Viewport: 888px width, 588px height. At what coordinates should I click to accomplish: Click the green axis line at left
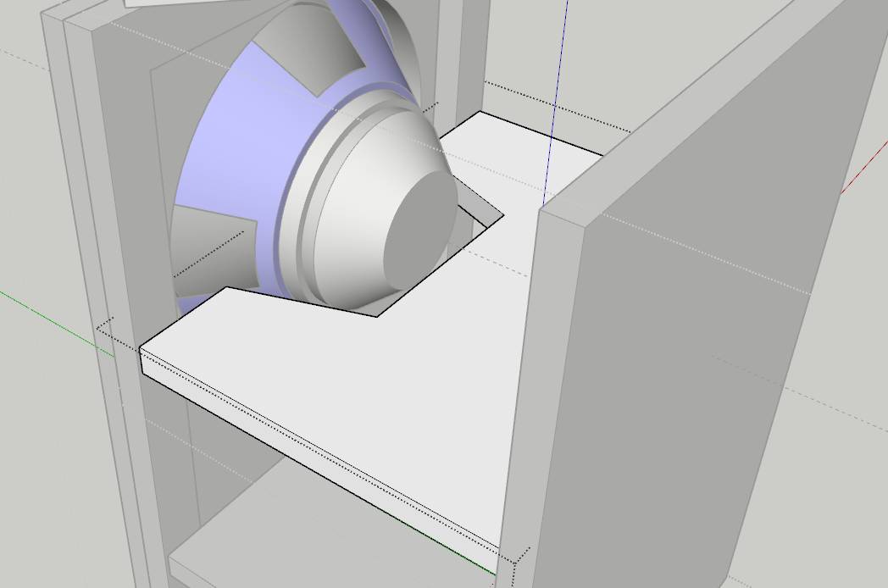(x=57, y=324)
